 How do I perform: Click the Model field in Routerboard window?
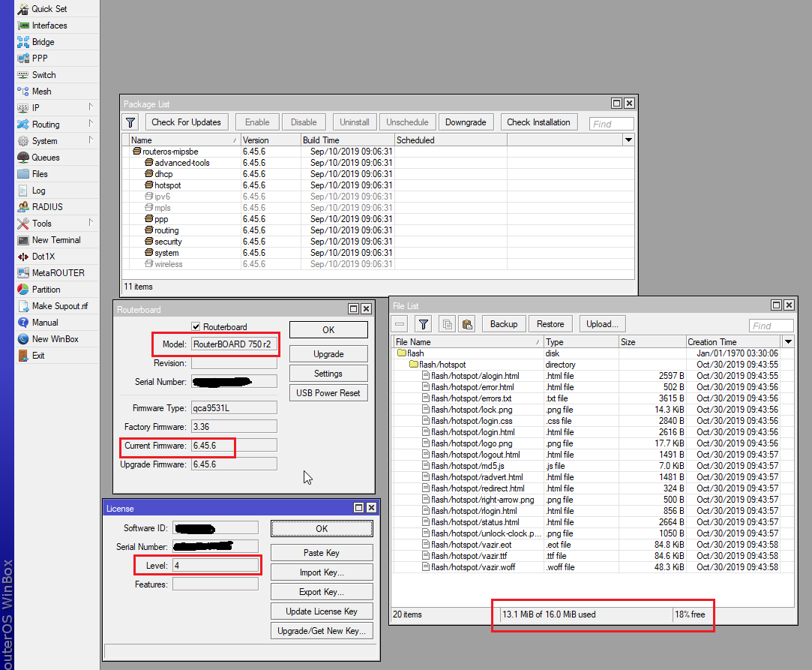pyautogui.click(x=234, y=344)
